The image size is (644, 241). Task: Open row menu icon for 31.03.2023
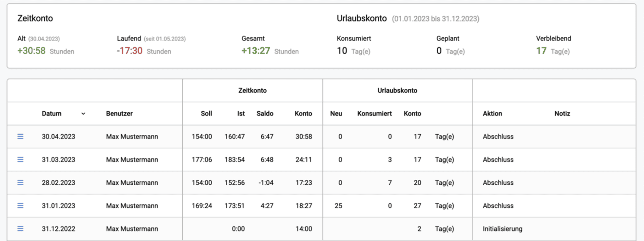tap(20, 160)
